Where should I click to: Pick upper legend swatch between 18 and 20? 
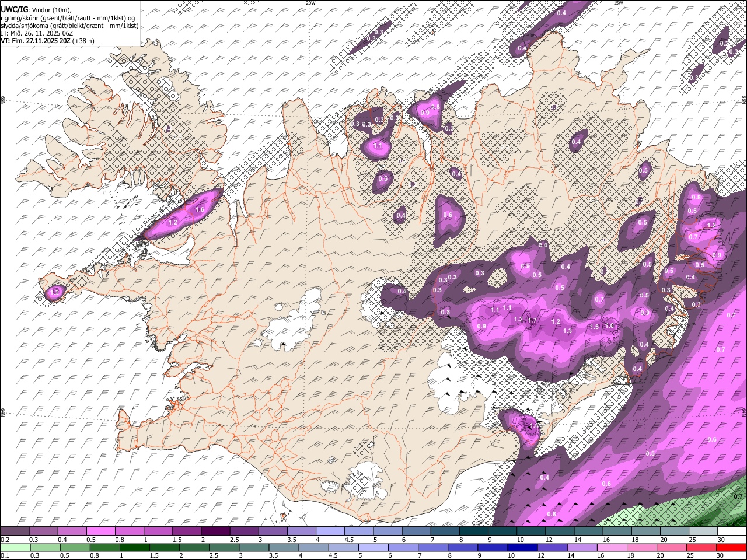(x=646, y=531)
